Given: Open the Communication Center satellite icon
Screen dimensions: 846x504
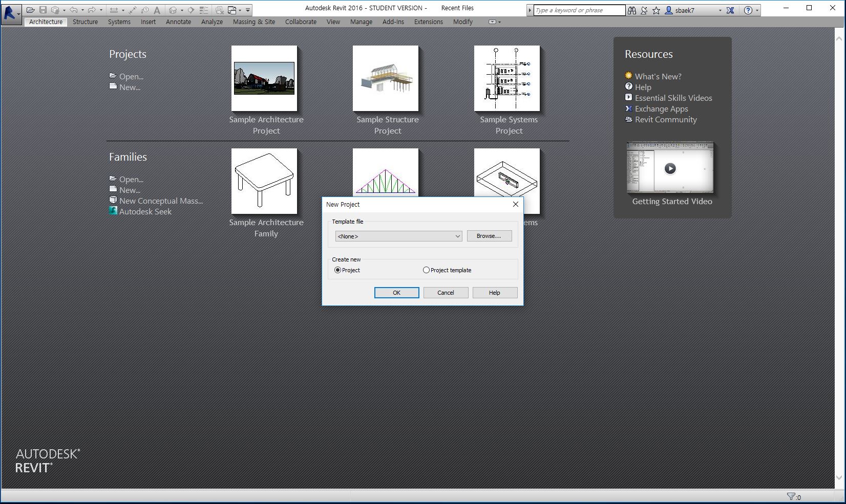Looking at the screenshot, I should click(x=644, y=10).
